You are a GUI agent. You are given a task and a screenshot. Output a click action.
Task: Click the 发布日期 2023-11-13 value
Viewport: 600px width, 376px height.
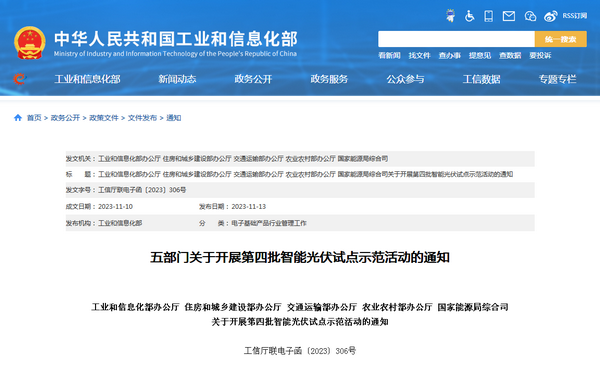point(248,207)
